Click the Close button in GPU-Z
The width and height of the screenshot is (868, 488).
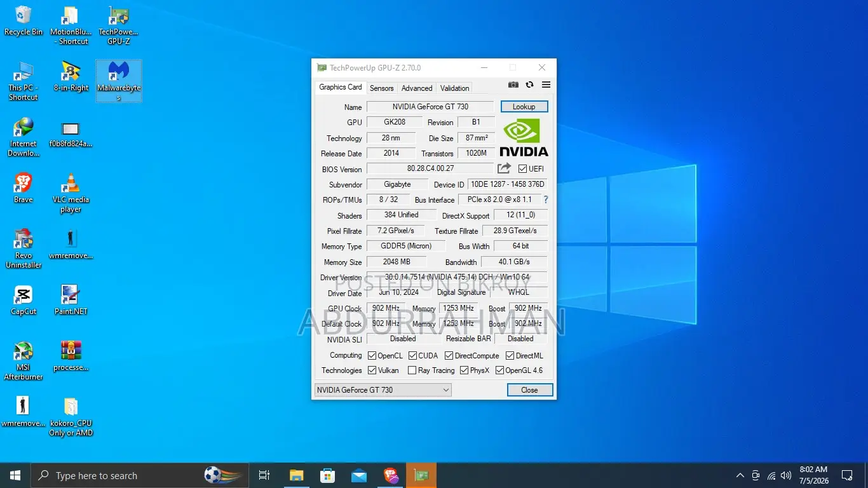coord(530,390)
